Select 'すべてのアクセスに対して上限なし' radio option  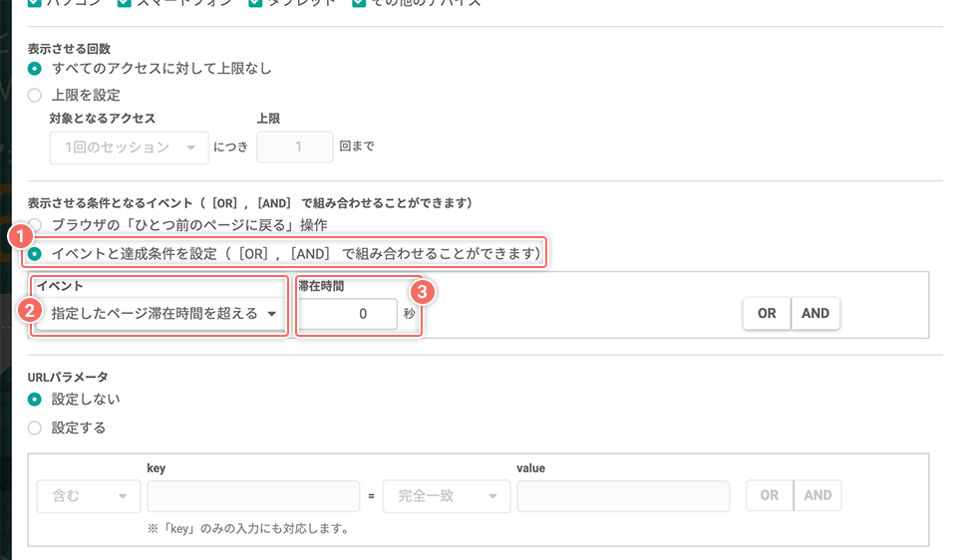(35, 69)
